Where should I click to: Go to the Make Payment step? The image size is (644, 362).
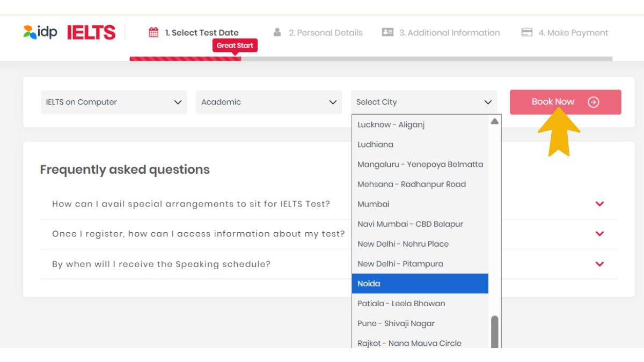[x=573, y=33]
